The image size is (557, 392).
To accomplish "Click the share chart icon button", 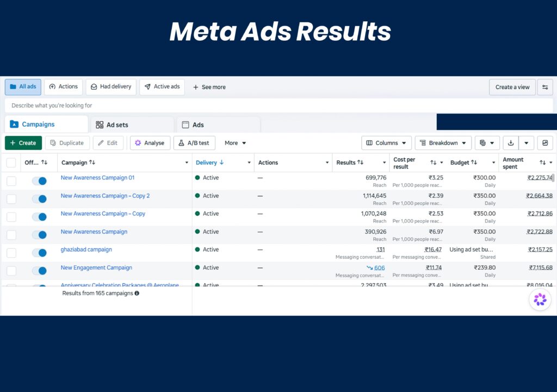I will 545,143.
